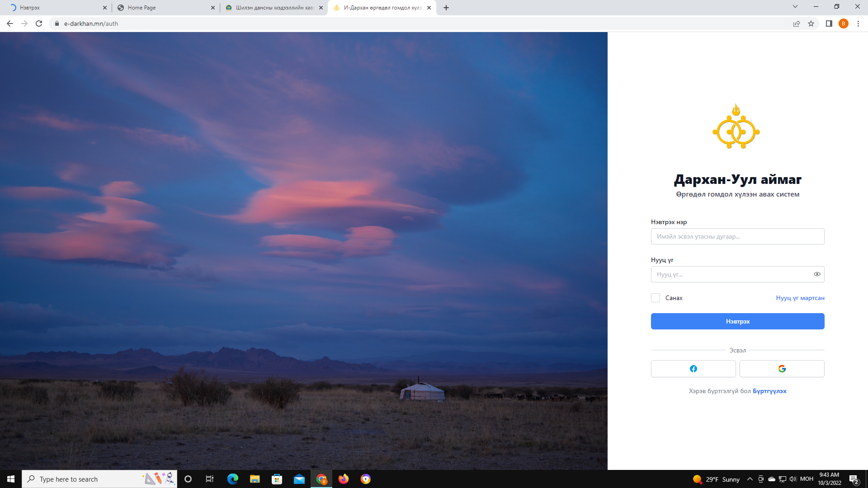
Task: Reload the page with the refresh icon
Action: tap(39, 23)
